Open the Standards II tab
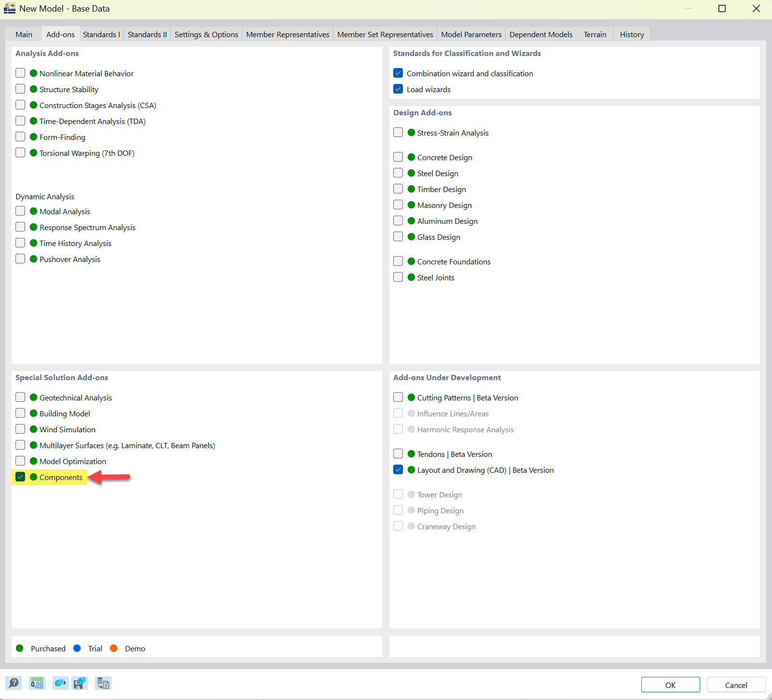The height and width of the screenshot is (700, 772). click(147, 34)
